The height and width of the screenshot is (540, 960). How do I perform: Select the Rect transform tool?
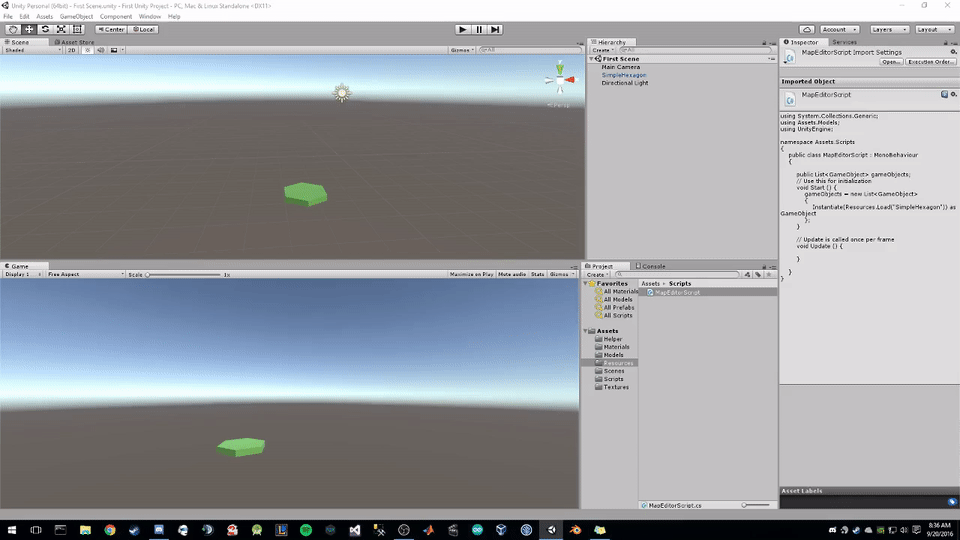(x=78, y=29)
